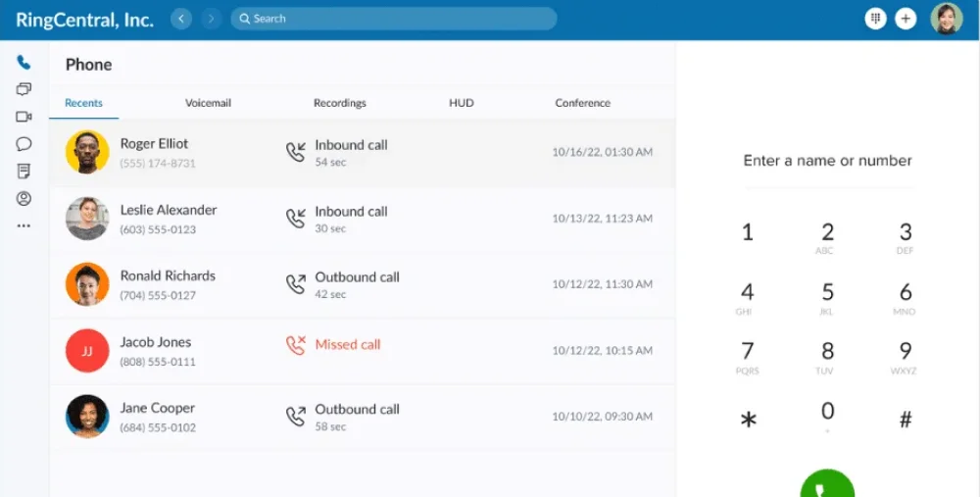980x497 pixels.
Task: Click the Phone page heading
Action: (89, 65)
